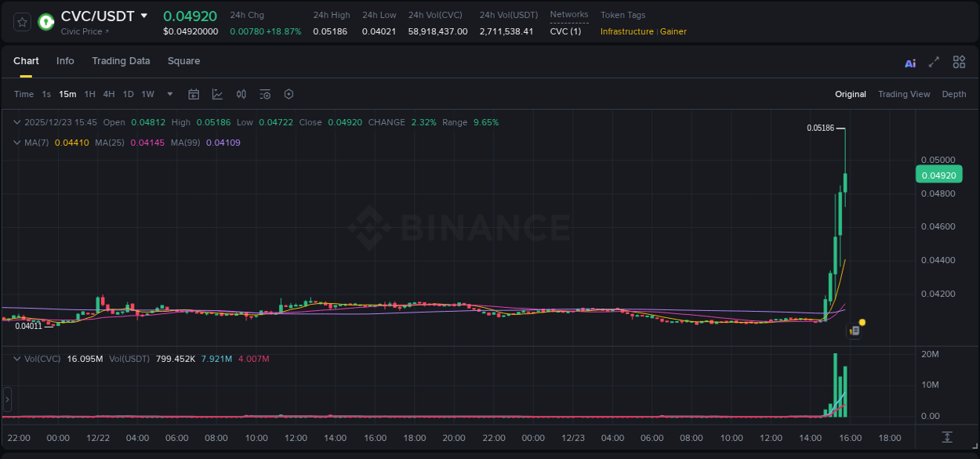
Task: Open the date range selector icon
Action: tap(194, 94)
